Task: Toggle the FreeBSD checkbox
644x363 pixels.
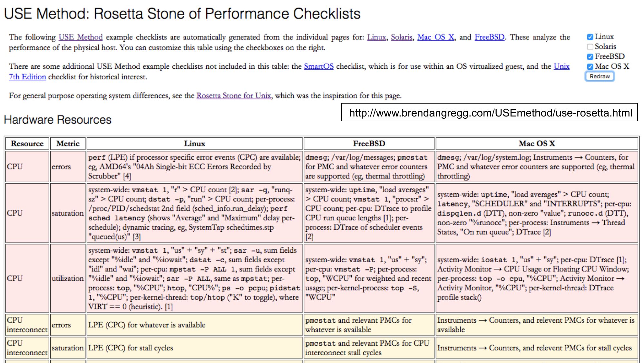Action: tap(590, 57)
